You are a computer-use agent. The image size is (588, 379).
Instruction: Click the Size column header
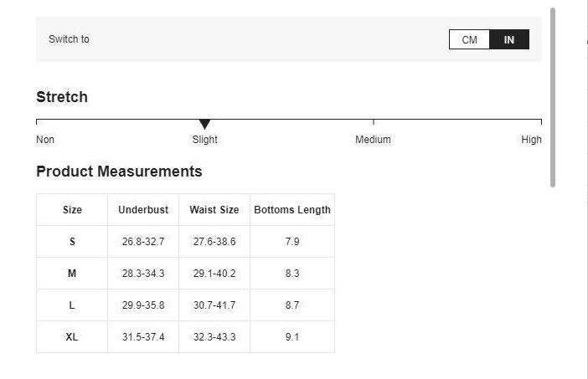click(72, 210)
